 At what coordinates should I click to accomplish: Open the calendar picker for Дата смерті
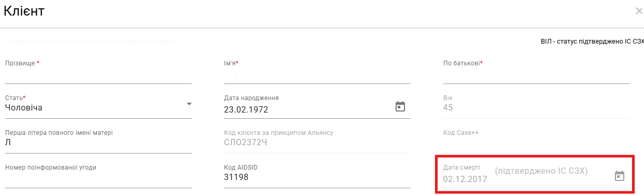[619, 176]
